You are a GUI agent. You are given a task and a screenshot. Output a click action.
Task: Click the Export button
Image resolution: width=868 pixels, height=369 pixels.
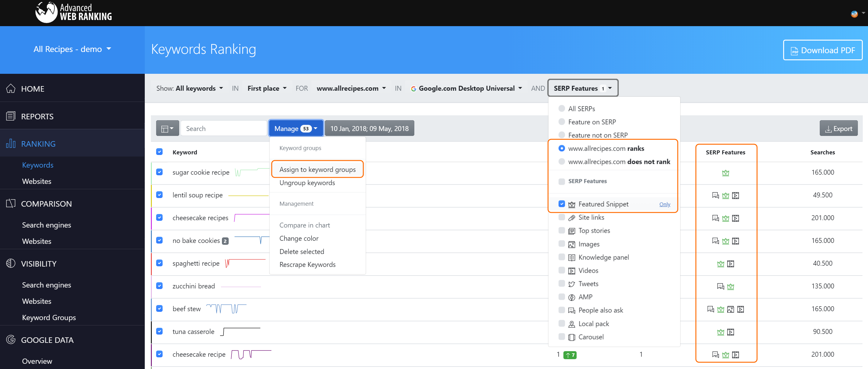[x=838, y=129]
